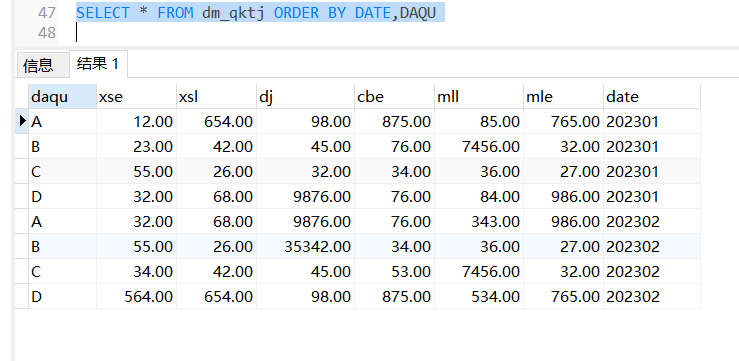Click the cbe column header
Viewport: 739px width, 361px height.
pos(394,97)
